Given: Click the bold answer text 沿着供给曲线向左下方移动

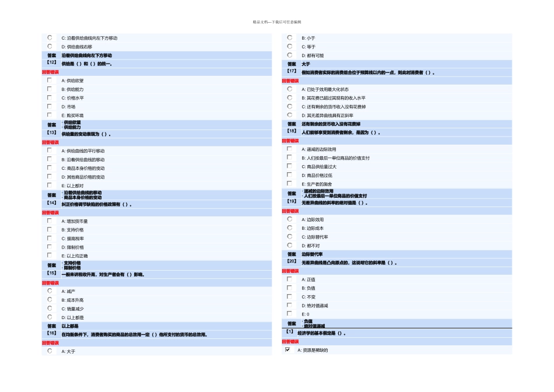Looking at the screenshot, I should 86,55.
